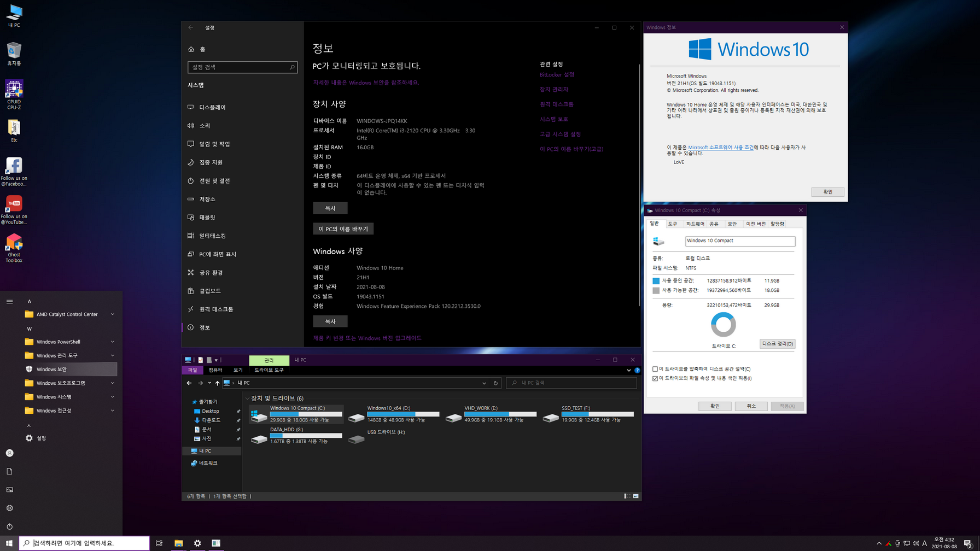Click the 디스크 정리(D) button

[778, 344]
